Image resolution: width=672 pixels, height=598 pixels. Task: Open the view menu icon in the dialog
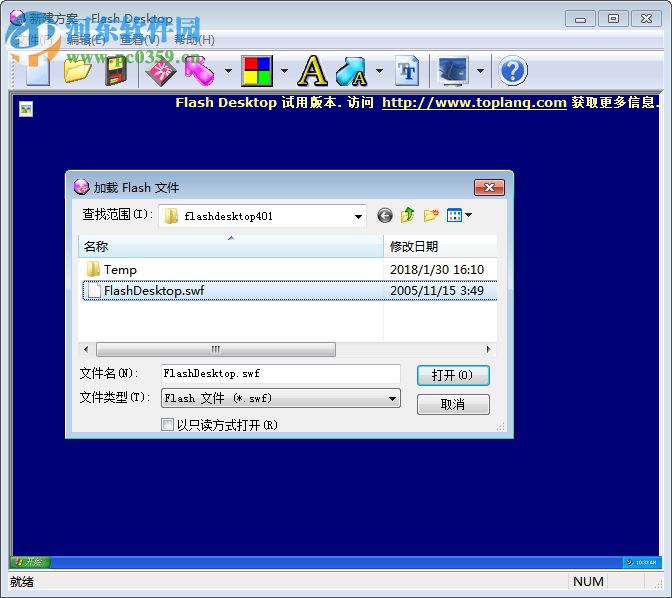(x=459, y=215)
